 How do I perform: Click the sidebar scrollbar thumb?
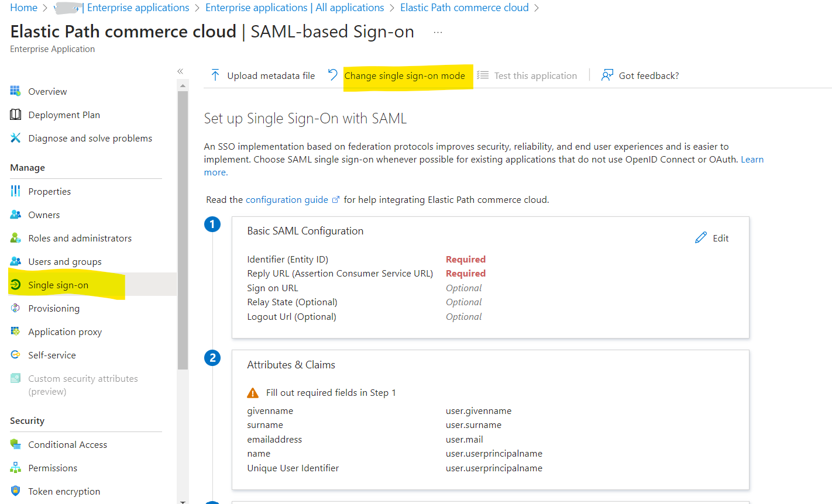183,230
